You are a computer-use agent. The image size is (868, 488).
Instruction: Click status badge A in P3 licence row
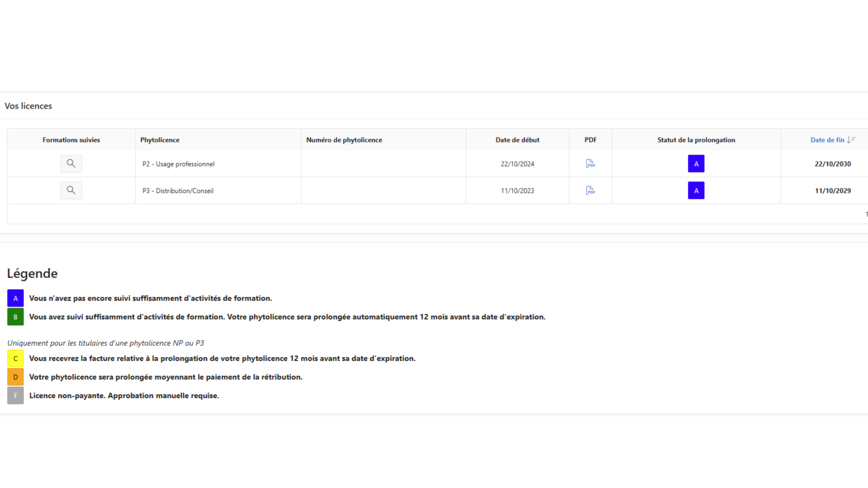click(x=696, y=190)
